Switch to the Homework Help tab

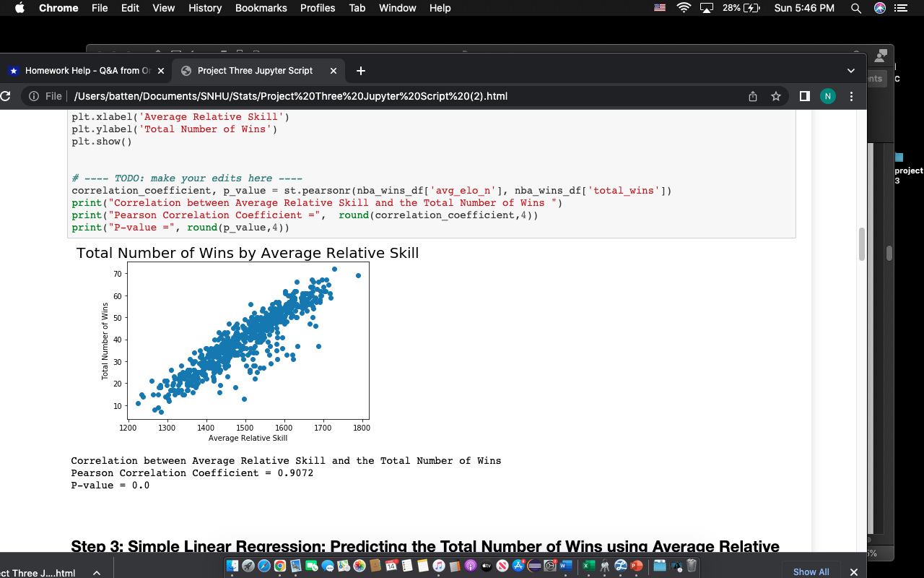[87, 70]
